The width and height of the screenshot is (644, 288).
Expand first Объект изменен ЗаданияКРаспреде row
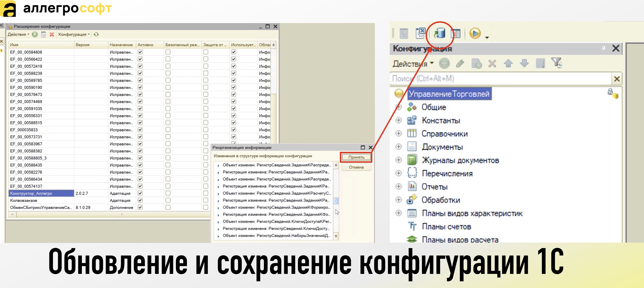[x=218, y=165]
